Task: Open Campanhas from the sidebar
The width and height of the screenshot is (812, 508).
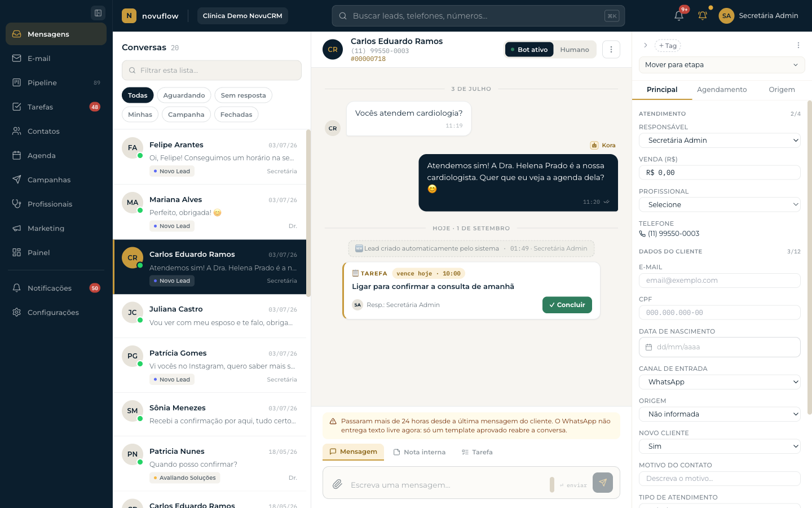Action: tap(56, 179)
